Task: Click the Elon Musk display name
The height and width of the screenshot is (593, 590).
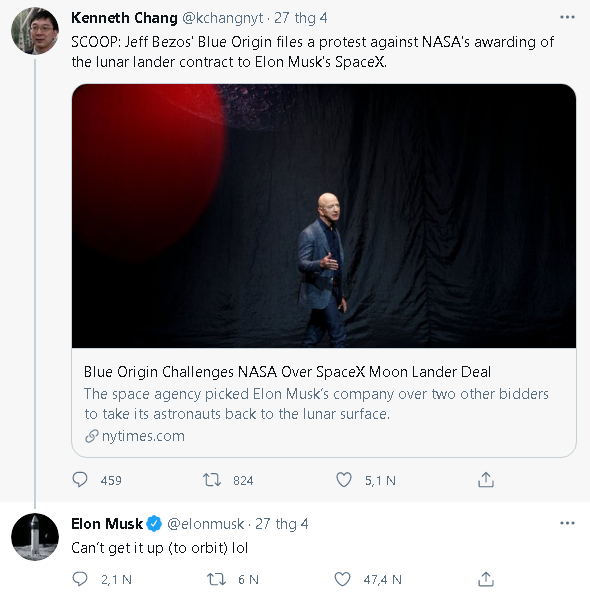Action: point(107,524)
